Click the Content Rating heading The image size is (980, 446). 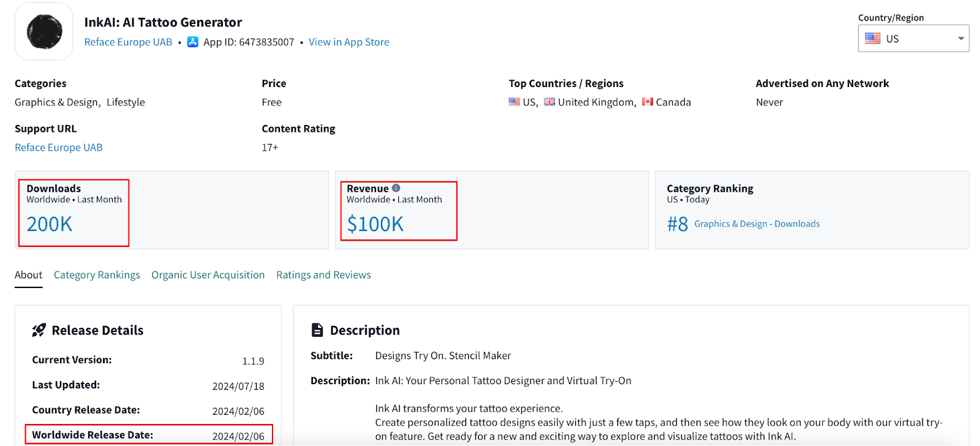pyautogui.click(x=298, y=129)
